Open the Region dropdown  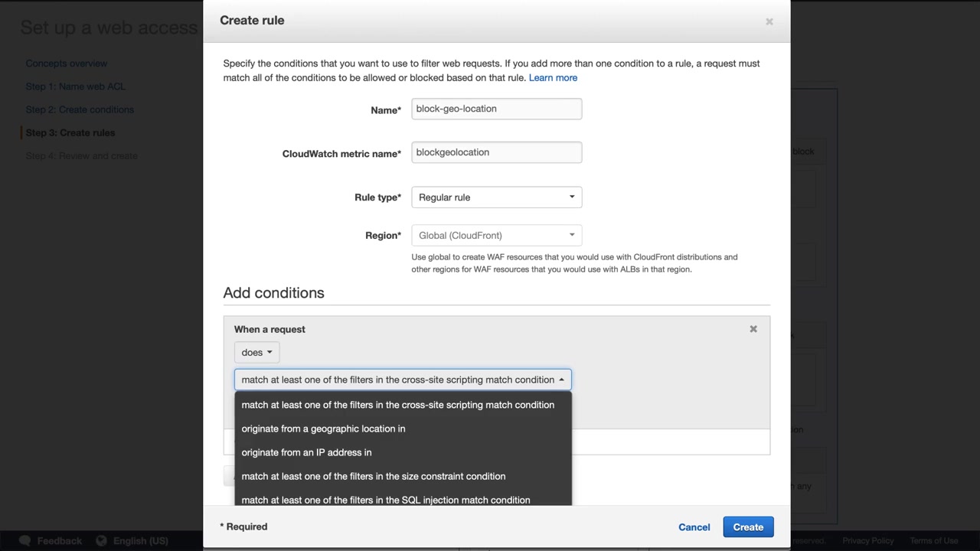click(x=496, y=236)
